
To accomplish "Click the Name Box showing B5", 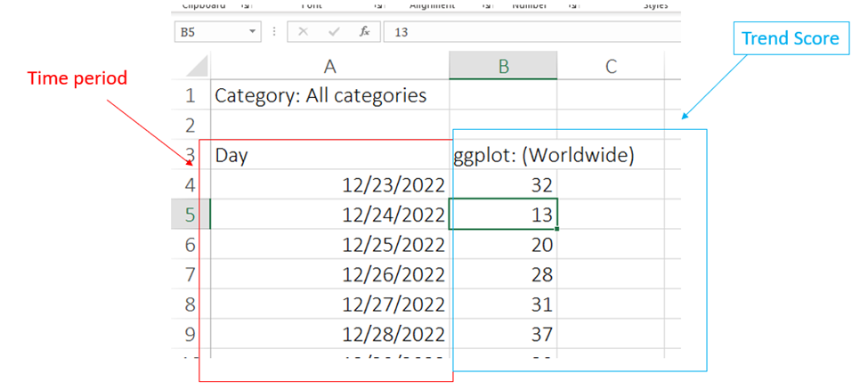I will click(x=217, y=31).
